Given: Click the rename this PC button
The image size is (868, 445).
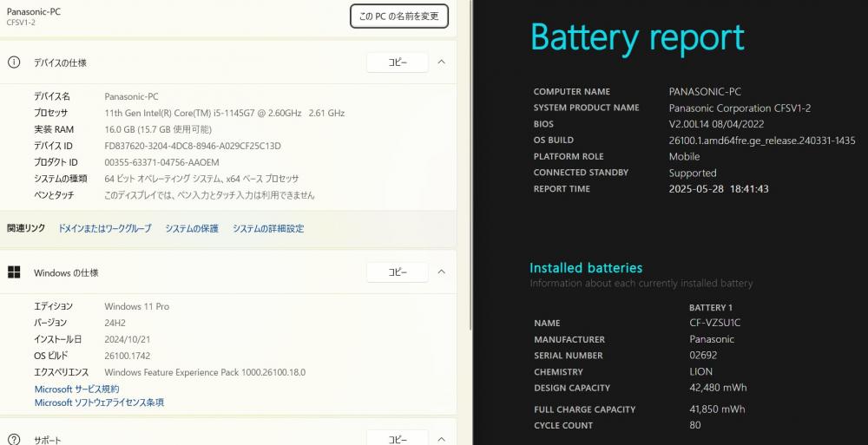Looking at the screenshot, I should [x=399, y=16].
